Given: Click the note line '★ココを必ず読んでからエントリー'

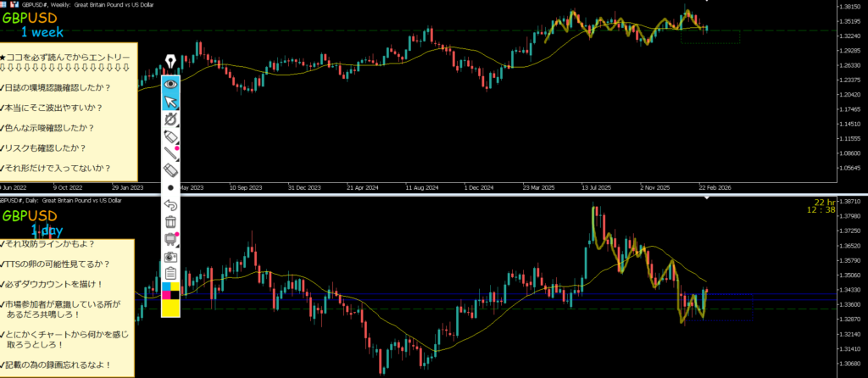Looking at the screenshot, I should 64,58.
